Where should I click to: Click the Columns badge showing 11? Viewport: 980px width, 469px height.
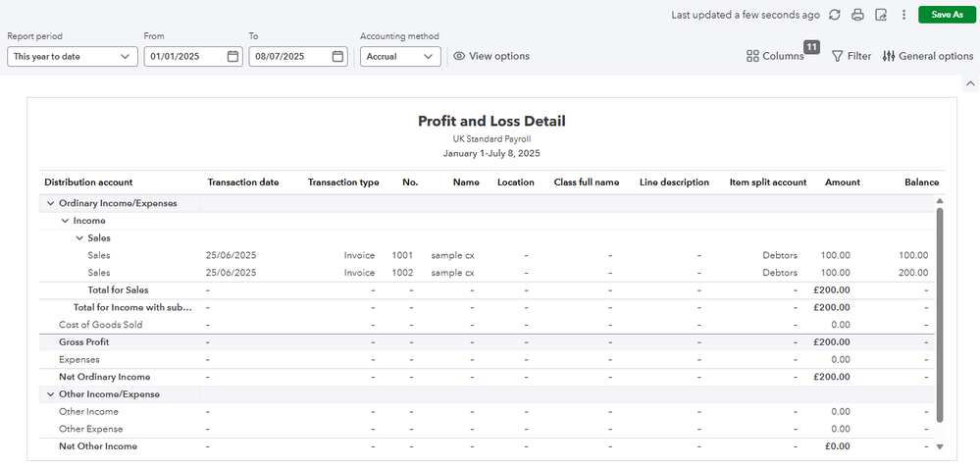pyautogui.click(x=811, y=47)
